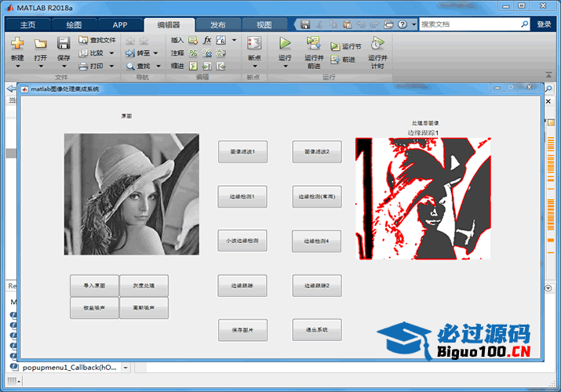
Task: Expand the 比较 (Compare) dropdown arrow
Action: [111, 53]
